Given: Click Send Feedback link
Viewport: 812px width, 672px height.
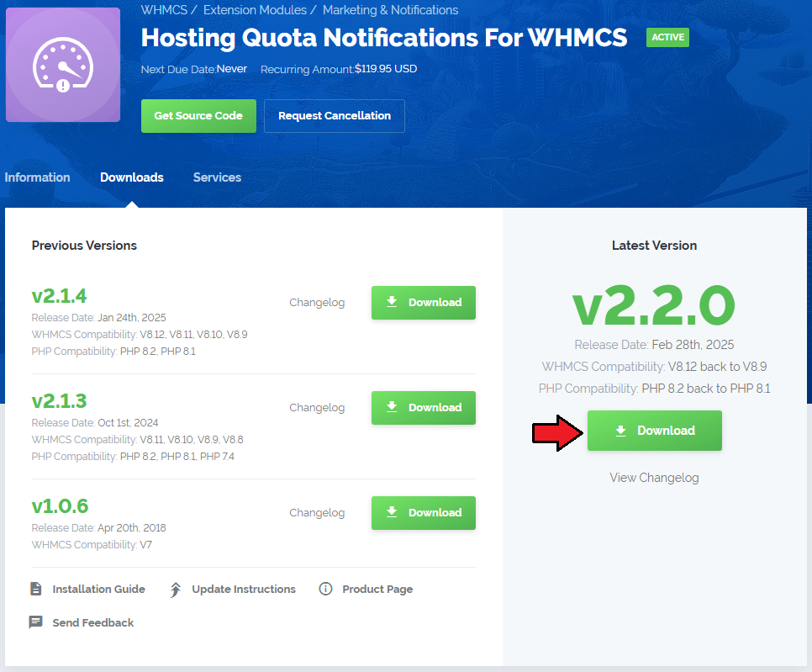Looking at the screenshot, I should coord(92,622).
